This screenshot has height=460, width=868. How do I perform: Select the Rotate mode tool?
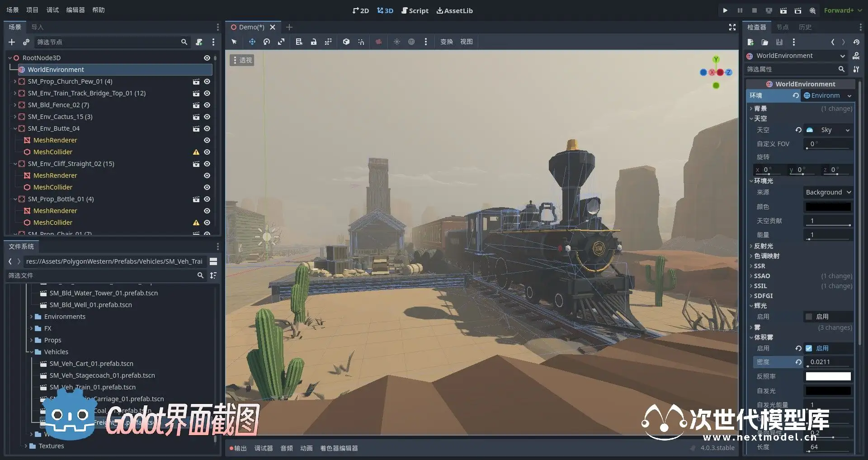pyautogui.click(x=267, y=42)
